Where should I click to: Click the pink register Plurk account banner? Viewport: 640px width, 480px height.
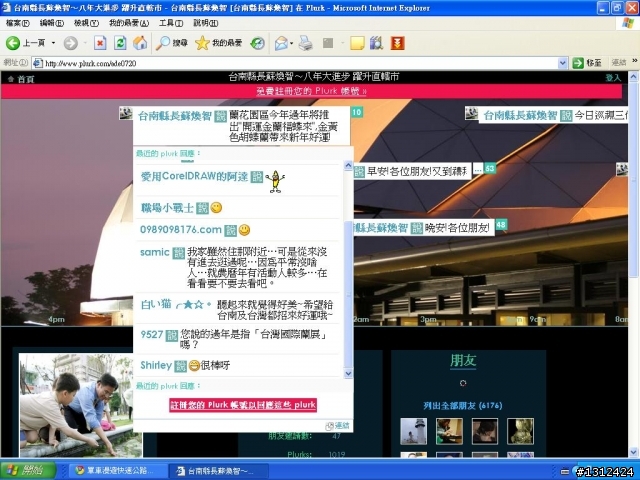tap(311, 91)
